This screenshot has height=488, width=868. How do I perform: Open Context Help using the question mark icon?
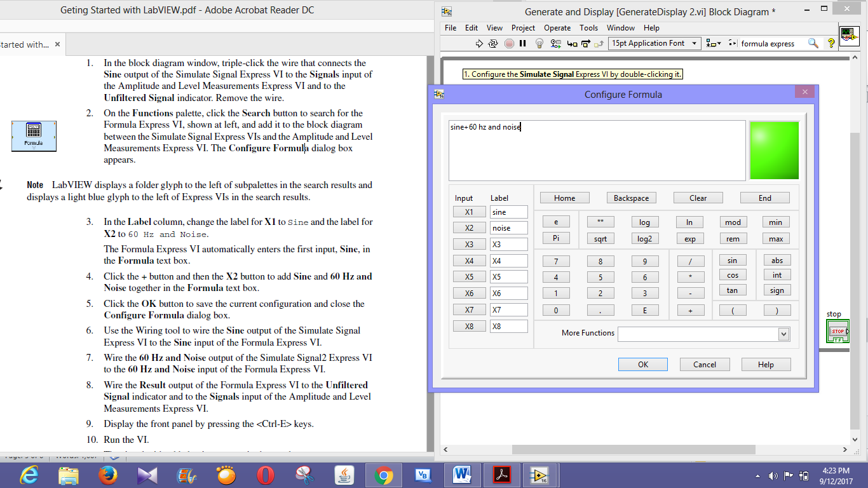pyautogui.click(x=830, y=43)
